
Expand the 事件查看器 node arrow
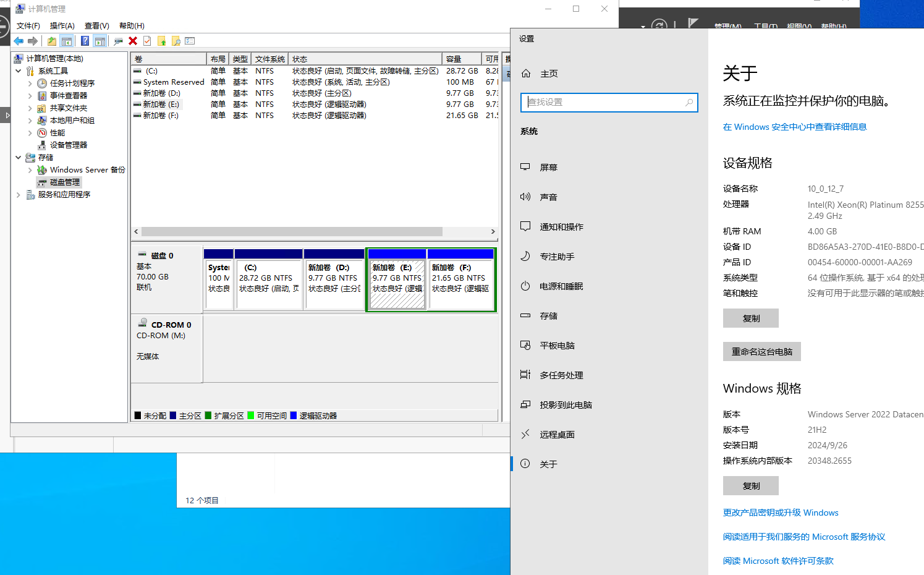click(x=30, y=96)
